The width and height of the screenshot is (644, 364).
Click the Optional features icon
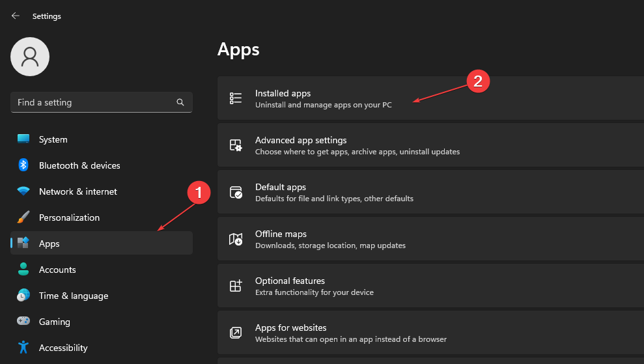tap(236, 285)
